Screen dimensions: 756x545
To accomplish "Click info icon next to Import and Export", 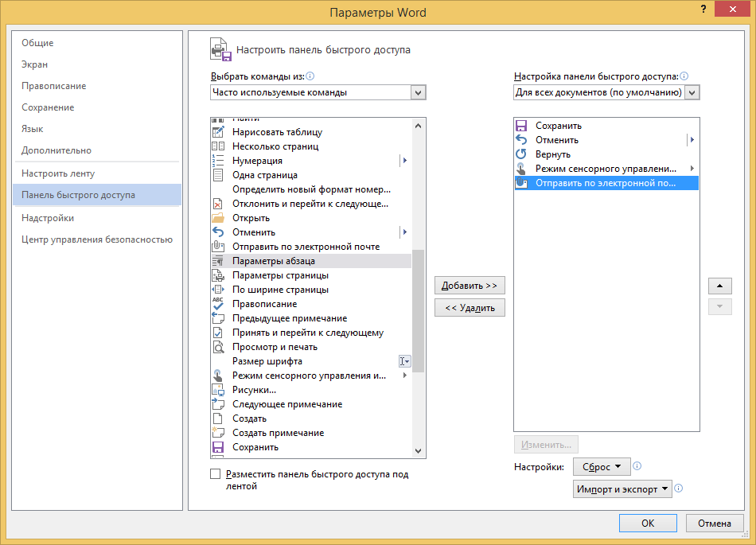I will (679, 489).
